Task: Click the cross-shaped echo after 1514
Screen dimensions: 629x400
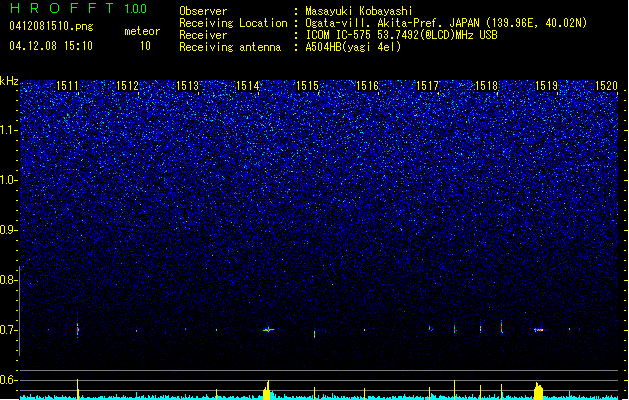Action: point(268,330)
